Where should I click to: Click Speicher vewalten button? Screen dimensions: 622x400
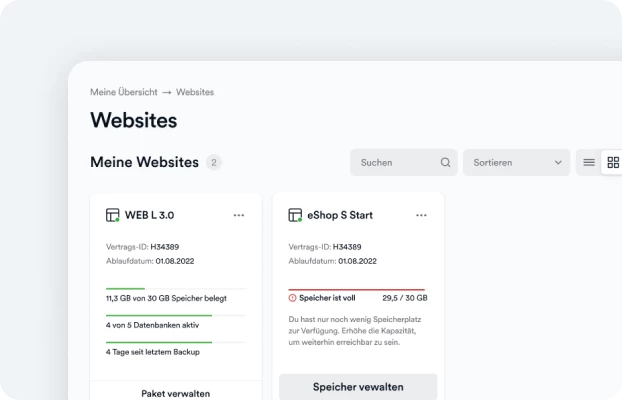coord(358,387)
